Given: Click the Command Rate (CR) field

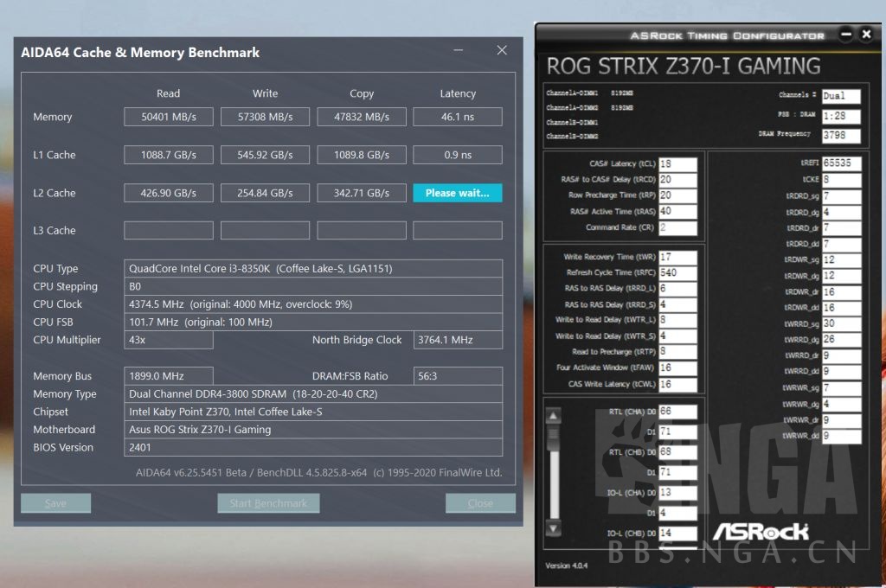Looking at the screenshot, I should coord(678,227).
